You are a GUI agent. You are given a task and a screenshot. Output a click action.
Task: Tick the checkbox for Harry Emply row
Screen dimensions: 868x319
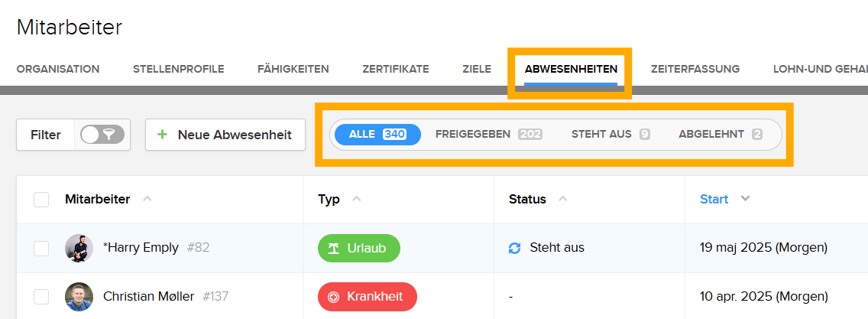point(41,248)
